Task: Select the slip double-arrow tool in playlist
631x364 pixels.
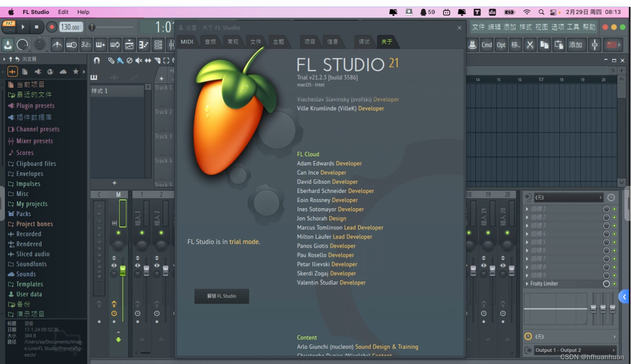Action: click(148, 60)
